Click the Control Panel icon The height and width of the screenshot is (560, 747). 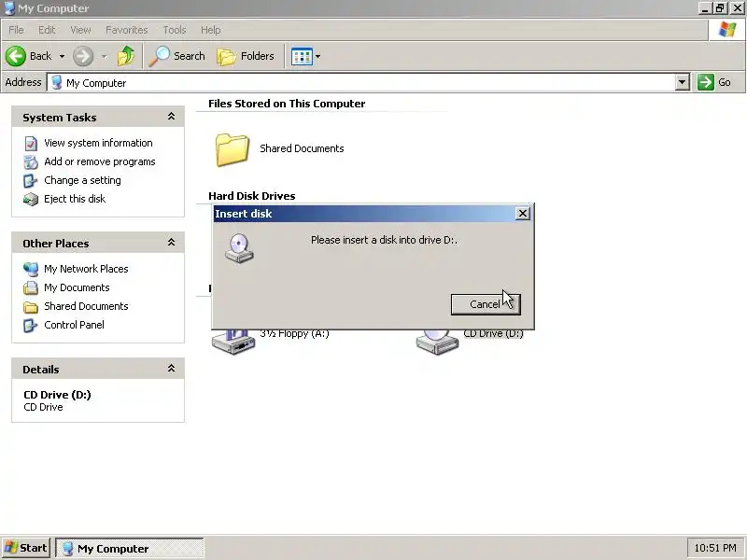31,325
